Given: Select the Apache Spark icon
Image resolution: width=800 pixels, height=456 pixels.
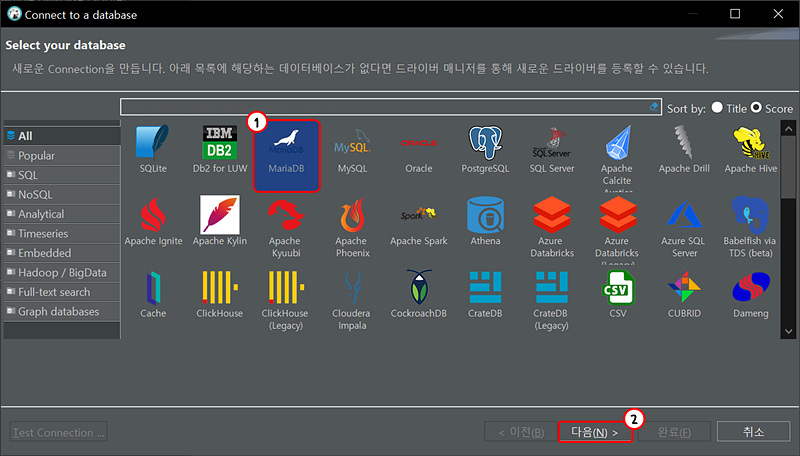Looking at the screenshot, I should pos(419,225).
